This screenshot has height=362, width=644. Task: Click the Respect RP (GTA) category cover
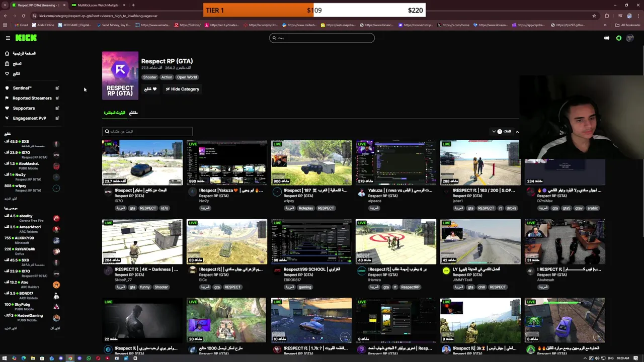click(x=120, y=75)
